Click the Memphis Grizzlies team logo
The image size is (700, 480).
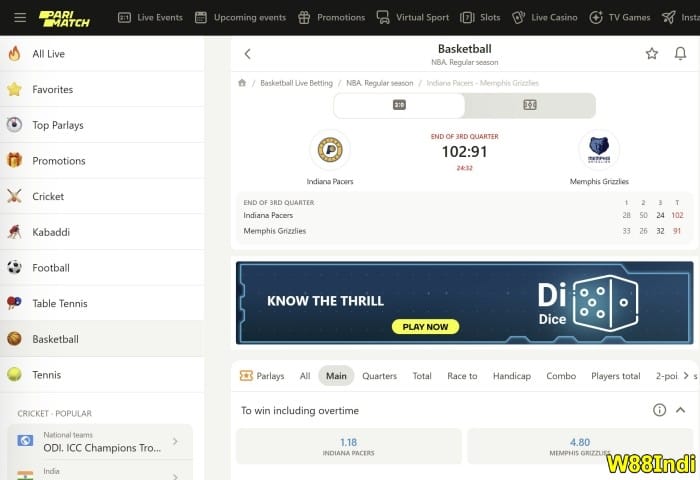click(599, 150)
